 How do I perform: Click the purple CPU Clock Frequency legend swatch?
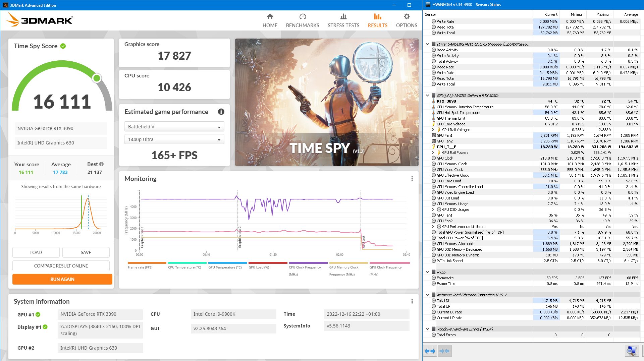308,263
